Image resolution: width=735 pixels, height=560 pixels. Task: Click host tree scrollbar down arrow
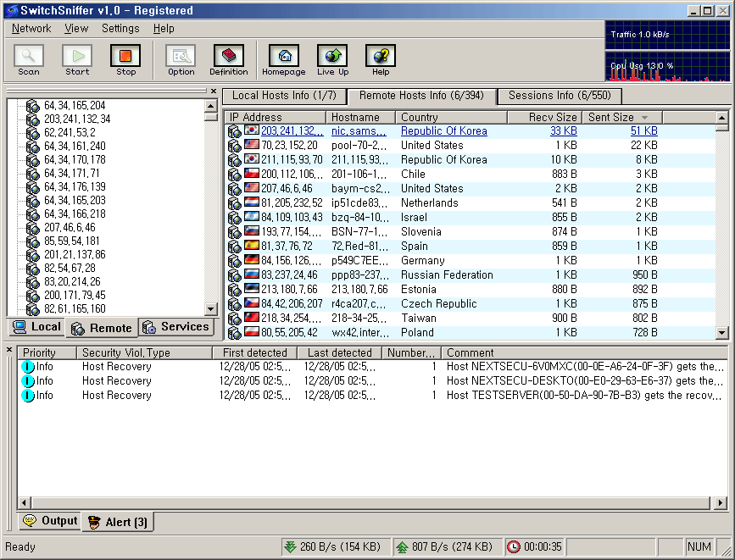click(211, 309)
